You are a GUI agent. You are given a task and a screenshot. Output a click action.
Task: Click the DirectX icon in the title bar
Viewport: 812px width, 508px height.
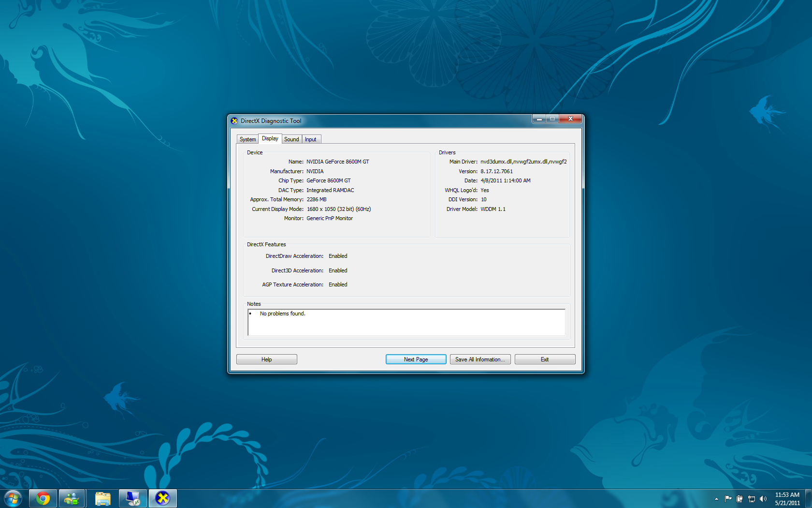click(x=234, y=121)
